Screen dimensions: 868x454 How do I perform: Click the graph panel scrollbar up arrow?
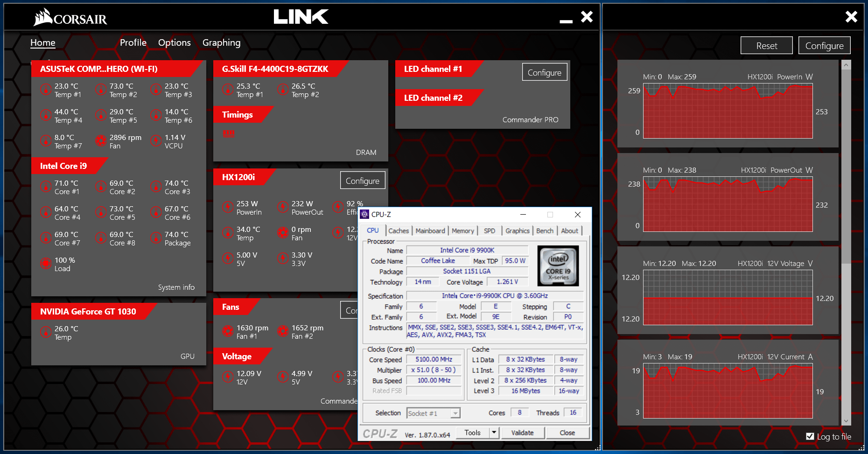pyautogui.click(x=846, y=65)
